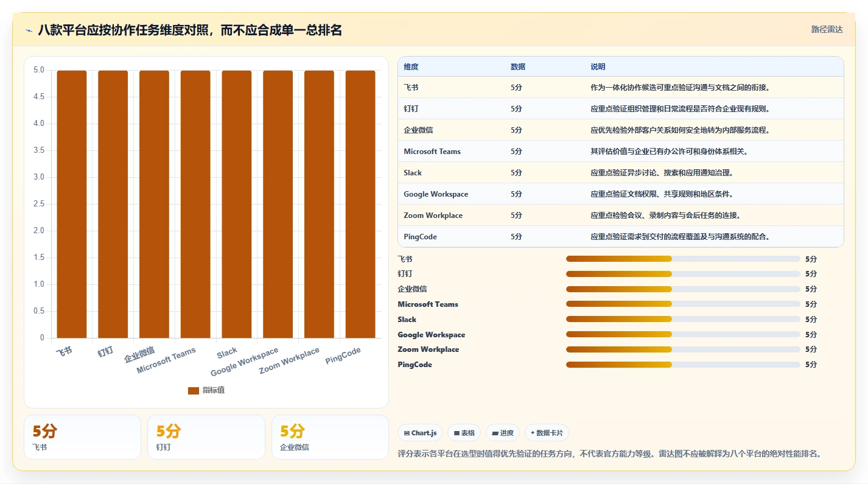The image size is (868, 484).
Task: Click the 指标值 legend text
Action: pos(214,390)
